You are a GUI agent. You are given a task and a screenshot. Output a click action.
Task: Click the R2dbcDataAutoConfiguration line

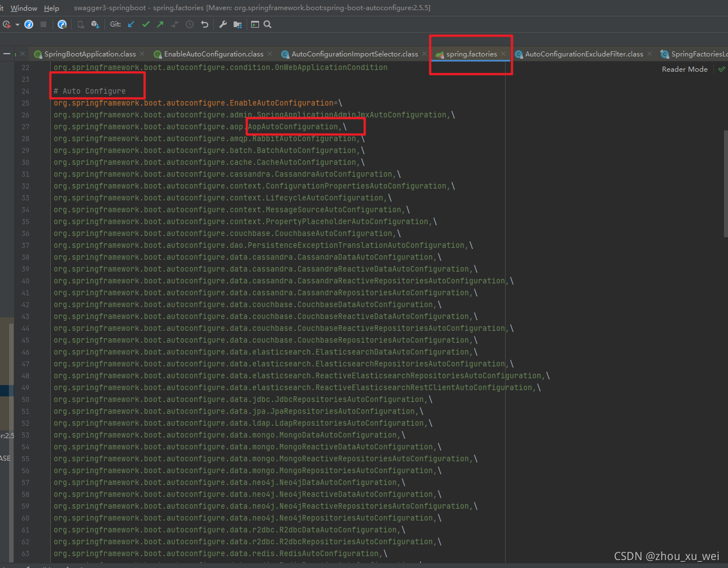(x=230, y=530)
